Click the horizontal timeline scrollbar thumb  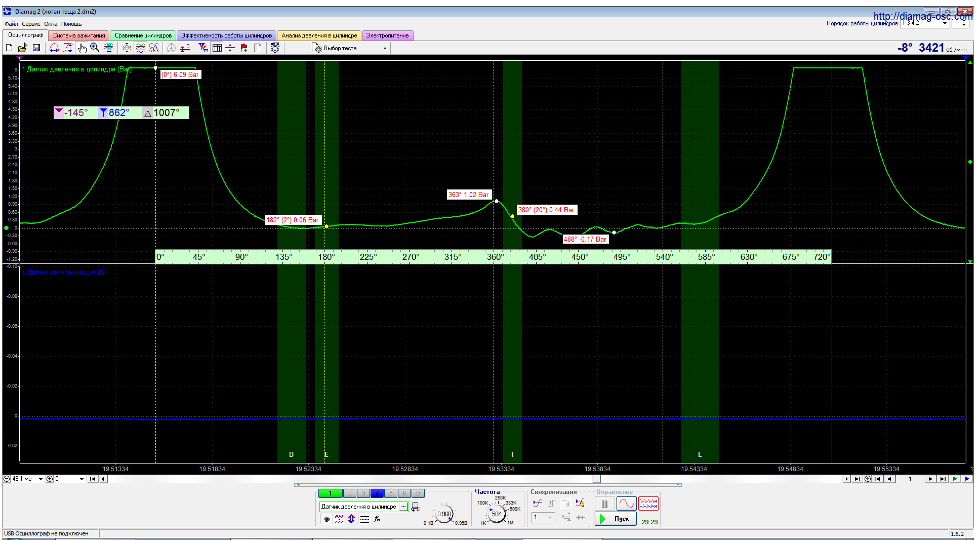tap(597, 479)
